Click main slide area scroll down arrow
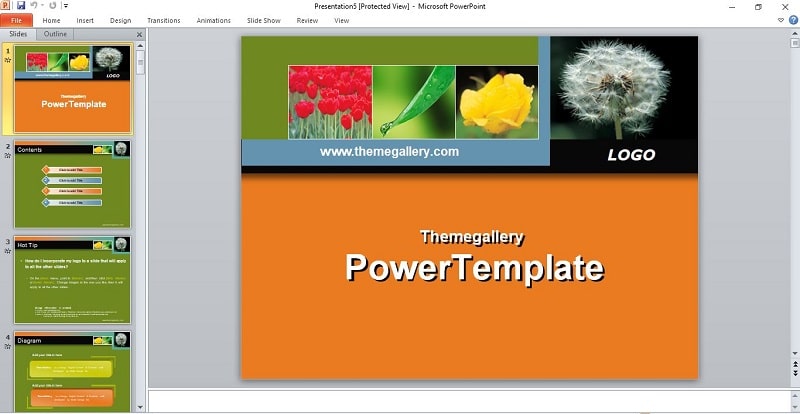This screenshot has height=414, width=800. coord(795,354)
